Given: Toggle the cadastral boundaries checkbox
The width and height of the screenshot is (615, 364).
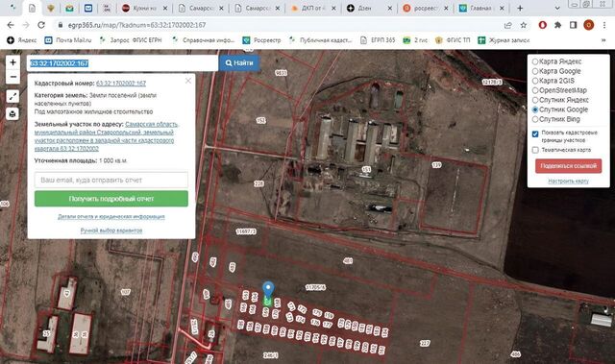Looking at the screenshot, I should coord(535,134).
